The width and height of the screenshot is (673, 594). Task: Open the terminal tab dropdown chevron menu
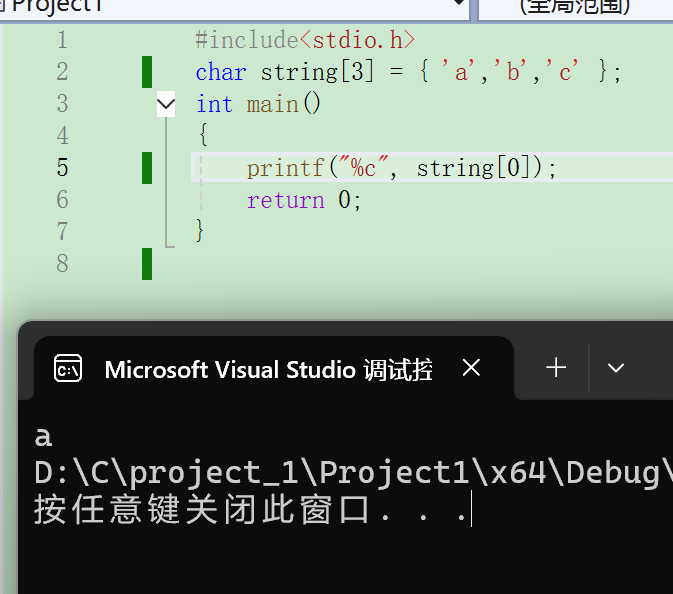(616, 368)
